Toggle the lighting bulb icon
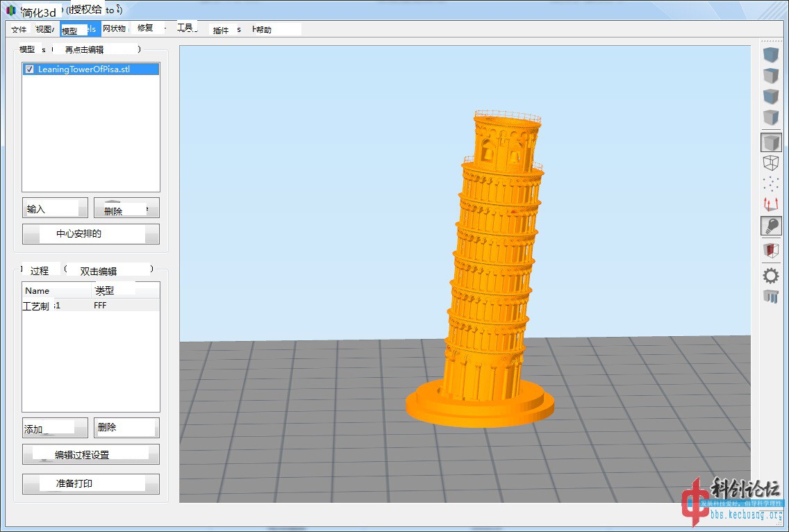Viewport: 789px width, 532px height. pyautogui.click(x=771, y=226)
